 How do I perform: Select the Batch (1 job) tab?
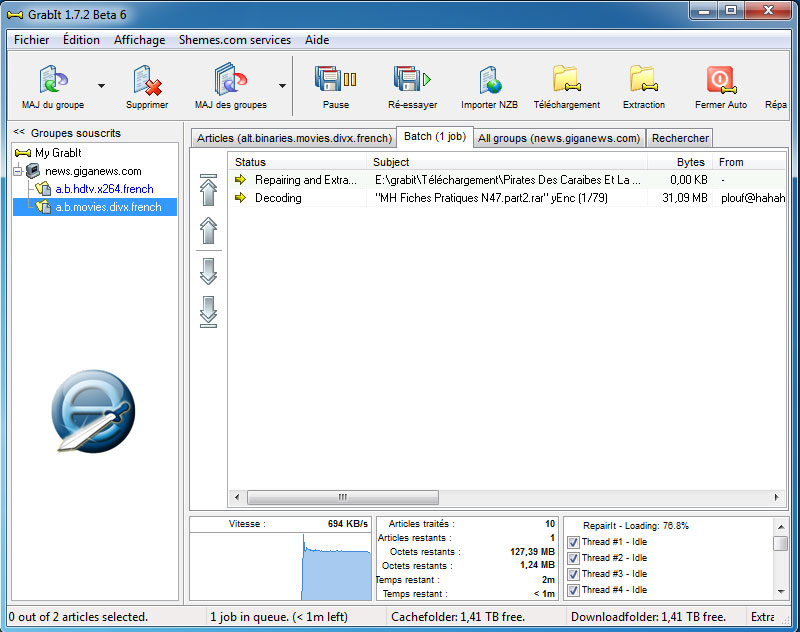[435, 137]
